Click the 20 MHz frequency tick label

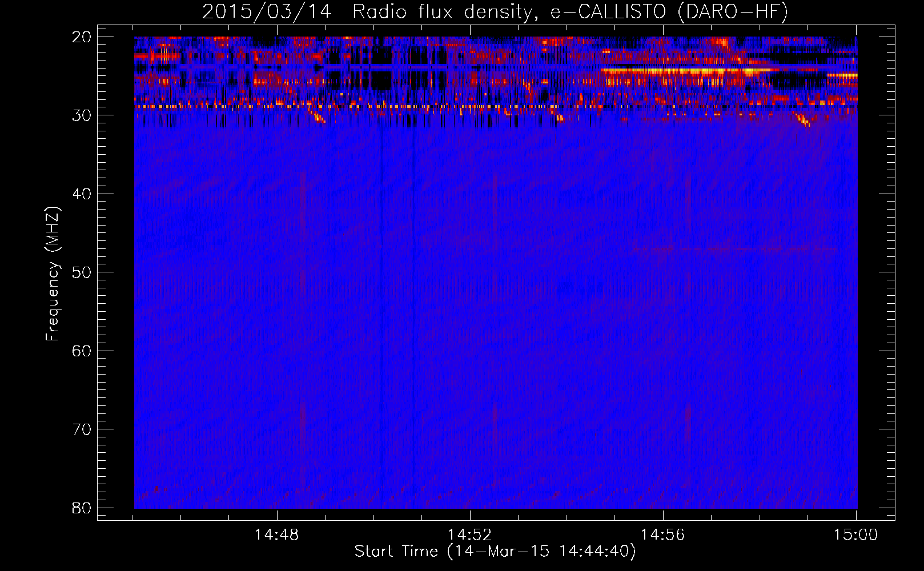pos(82,37)
